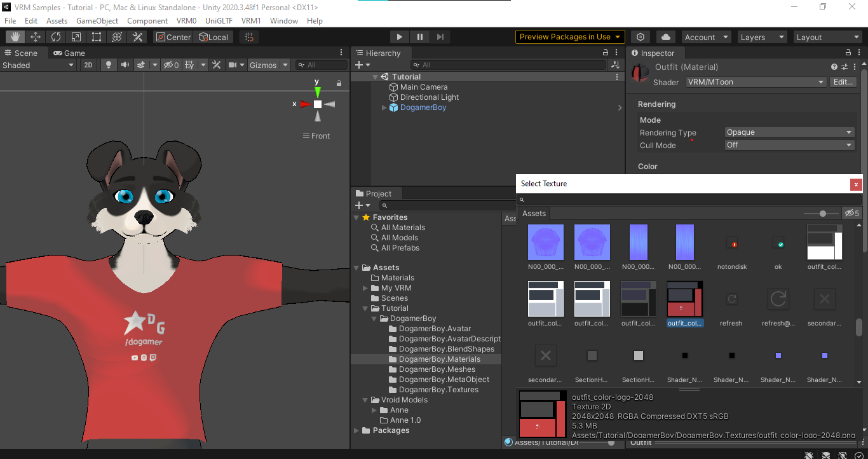Open the GameObject menu
The width and height of the screenshot is (868, 459).
[x=97, y=21]
